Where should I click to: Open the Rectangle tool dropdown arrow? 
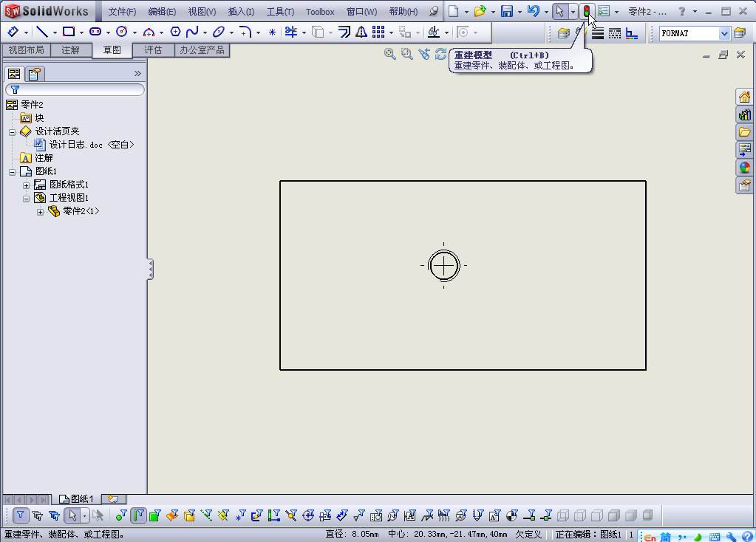tap(81, 32)
